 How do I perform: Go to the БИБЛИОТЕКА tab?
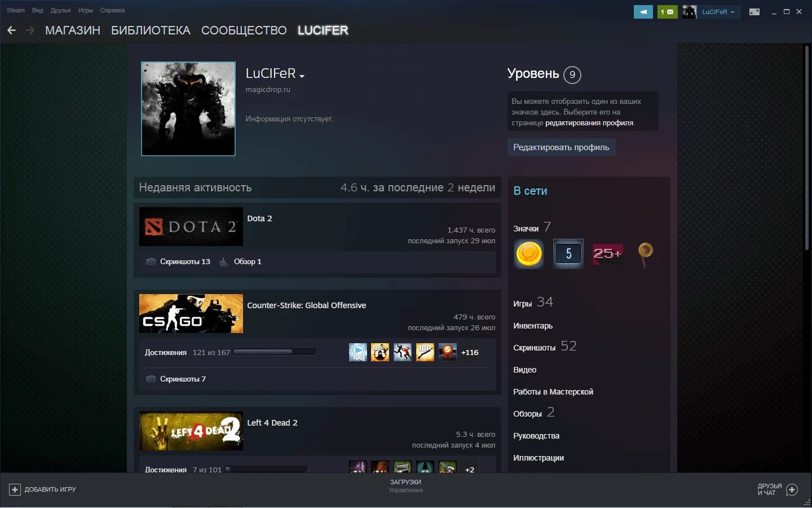click(x=151, y=30)
